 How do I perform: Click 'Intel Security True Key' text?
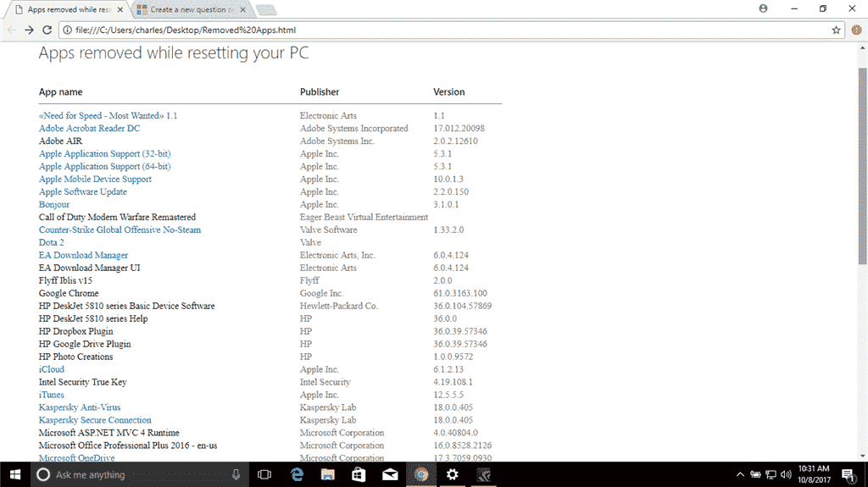(x=82, y=383)
